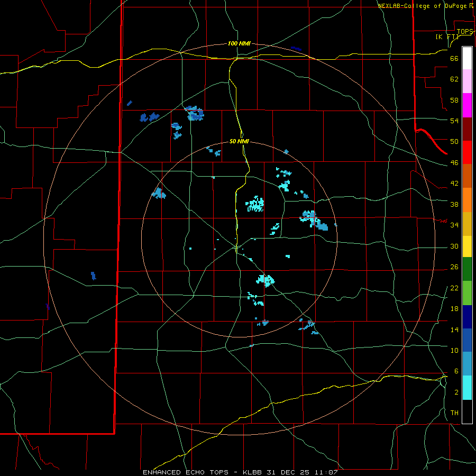Click legend value "34"
Screen dimensions: 476x476
(x=454, y=225)
